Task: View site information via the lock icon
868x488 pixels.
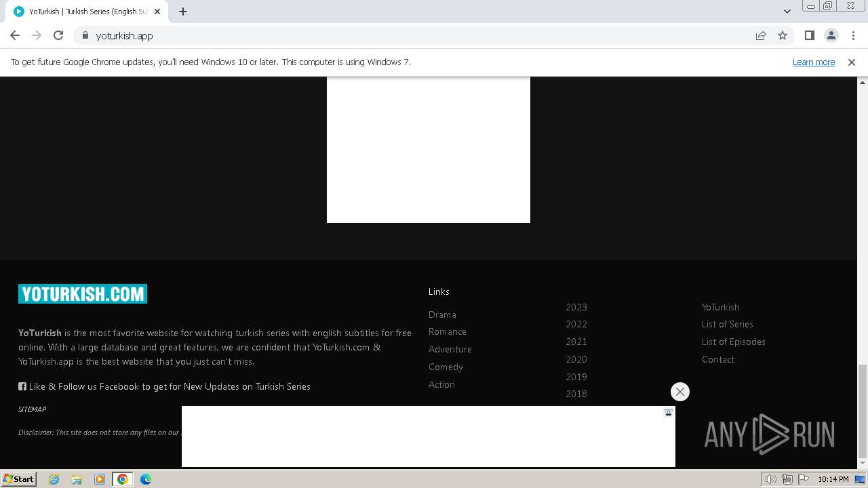Action: click(x=85, y=35)
